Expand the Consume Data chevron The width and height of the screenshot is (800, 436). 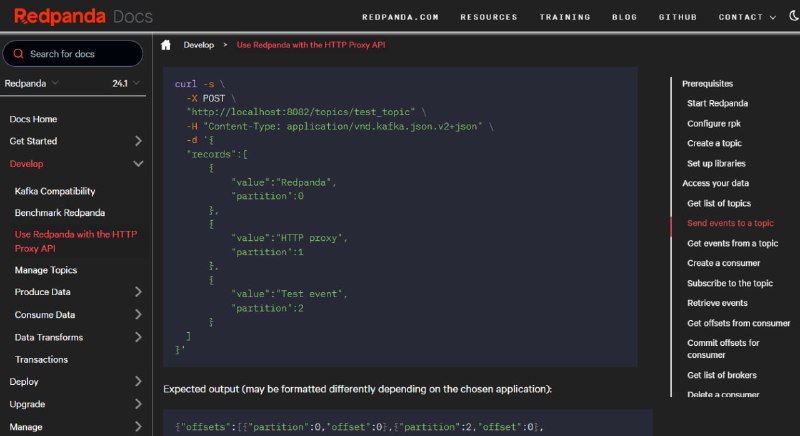[x=138, y=315]
